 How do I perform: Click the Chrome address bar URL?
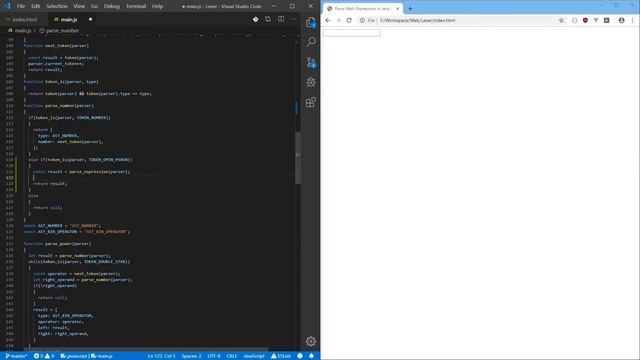coord(417,20)
